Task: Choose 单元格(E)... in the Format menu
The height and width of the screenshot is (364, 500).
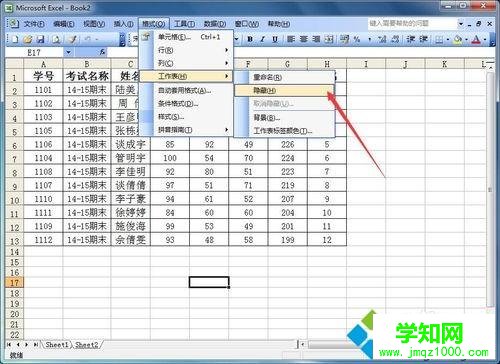Action: pos(186,37)
